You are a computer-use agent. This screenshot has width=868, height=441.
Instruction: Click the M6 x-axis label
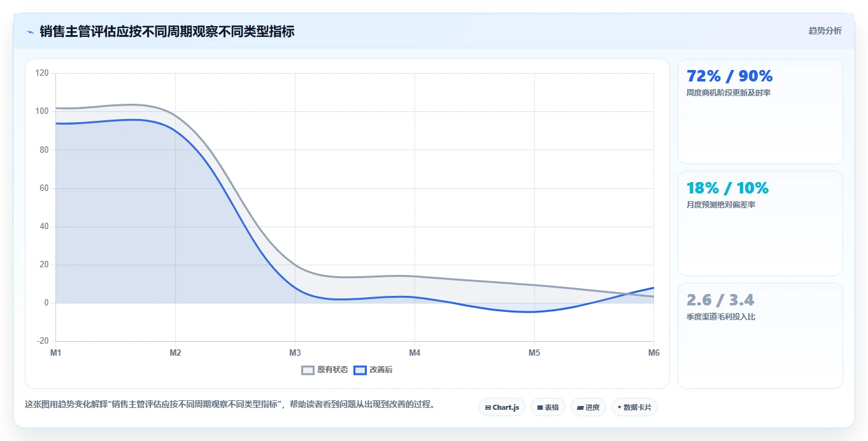click(653, 353)
